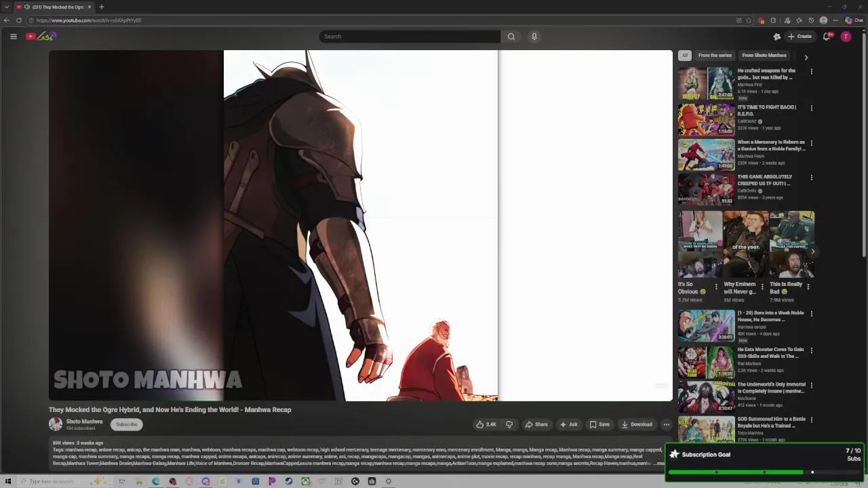Dislike the video with thumbs down
Screen dimensions: 868x488
click(x=509, y=424)
